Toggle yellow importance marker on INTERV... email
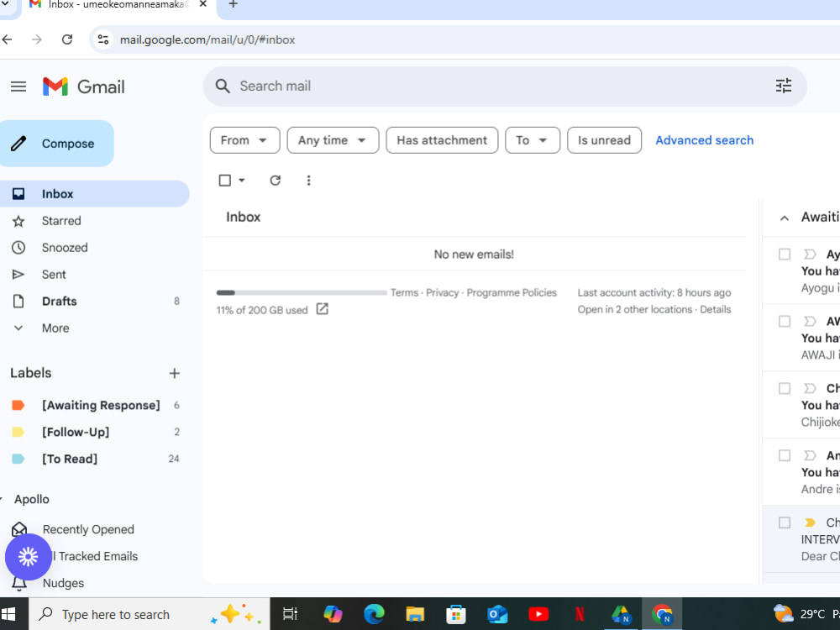Screen dimensions: 840x630 (x=810, y=522)
